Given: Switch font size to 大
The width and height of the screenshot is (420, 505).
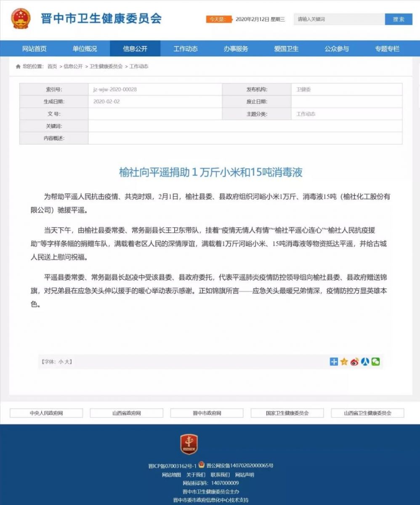Looking at the screenshot, I should click(68, 361).
